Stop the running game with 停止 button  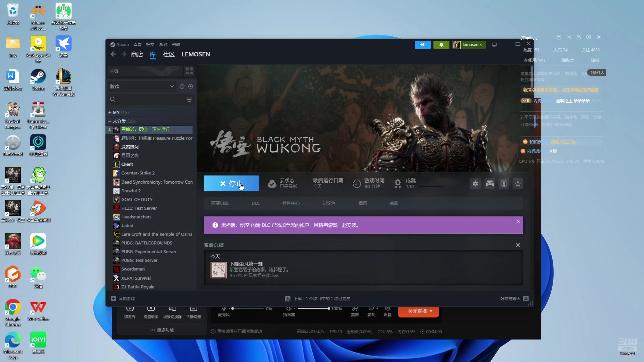[231, 184]
